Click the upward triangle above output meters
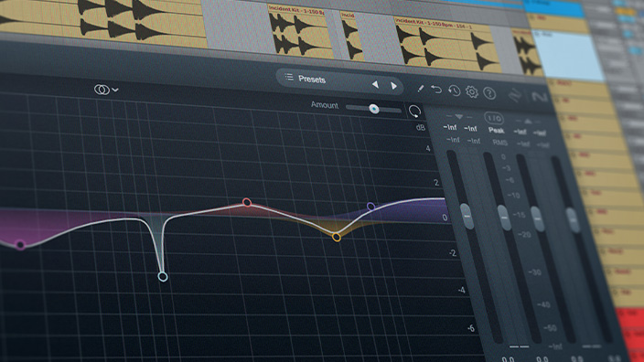This screenshot has height=362, width=644. [x=528, y=122]
